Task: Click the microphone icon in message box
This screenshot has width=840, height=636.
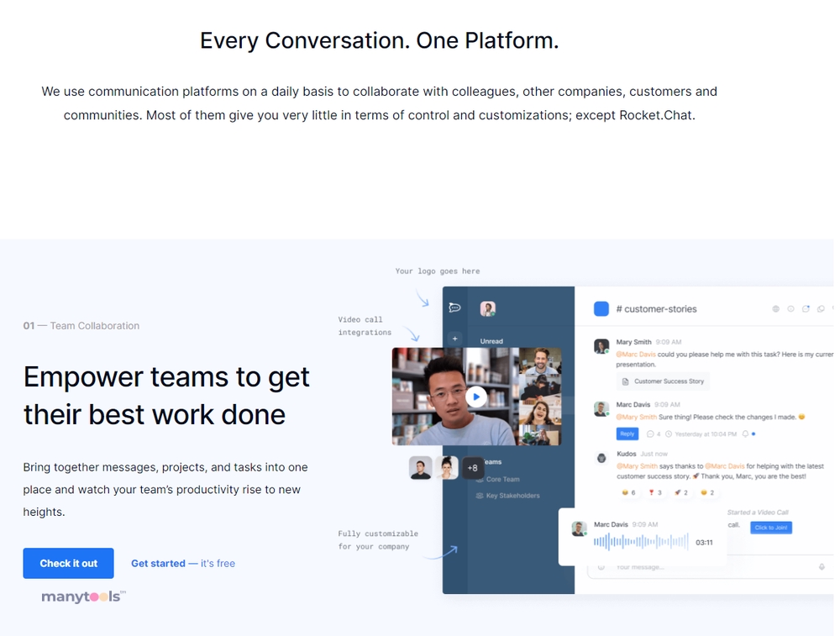Action: (x=822, y=567)
